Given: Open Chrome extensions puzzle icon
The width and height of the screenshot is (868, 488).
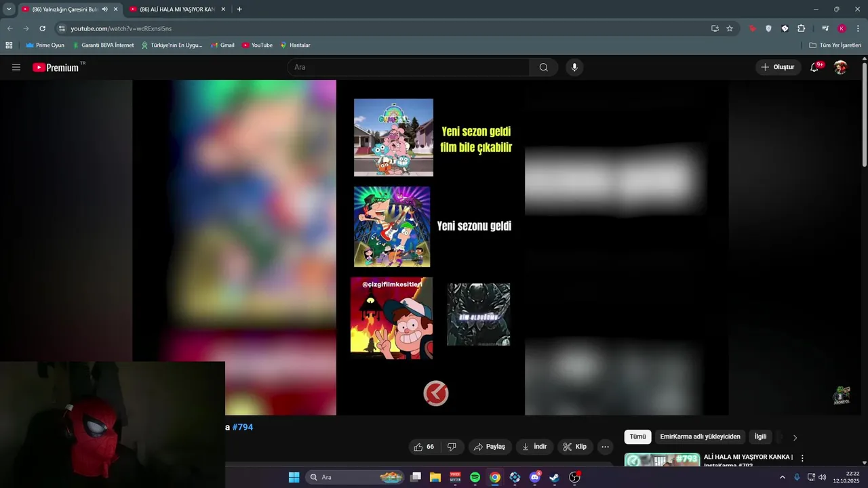Looking at the screenshot, I should click(801, 28).
